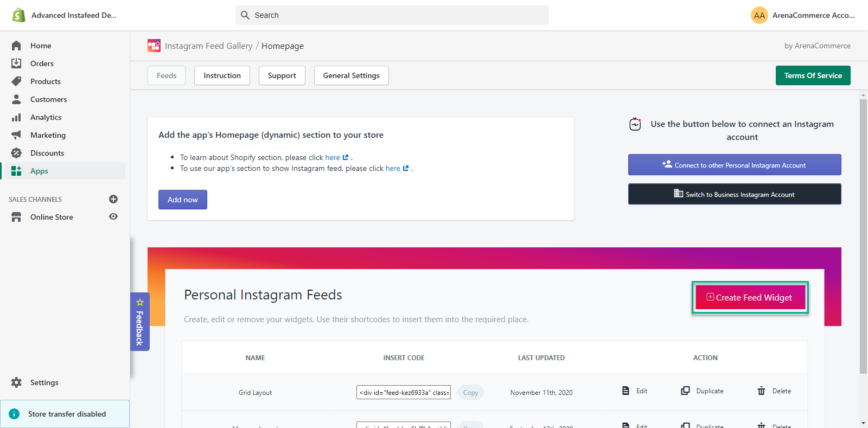Click Create Feed Widget button
868x428 pixels.
tap(750, 297)
